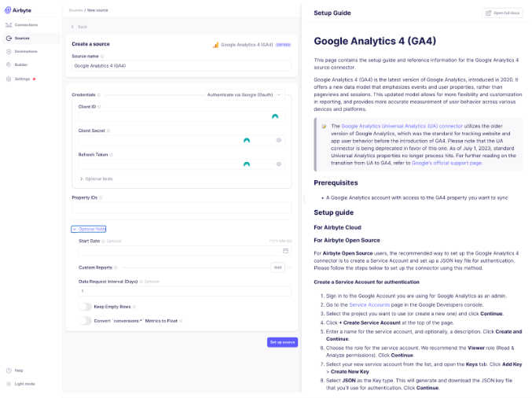This screenshot has height=398, width=532.
Task: Open Connections from the sidebar
Action: click(25, 25)
